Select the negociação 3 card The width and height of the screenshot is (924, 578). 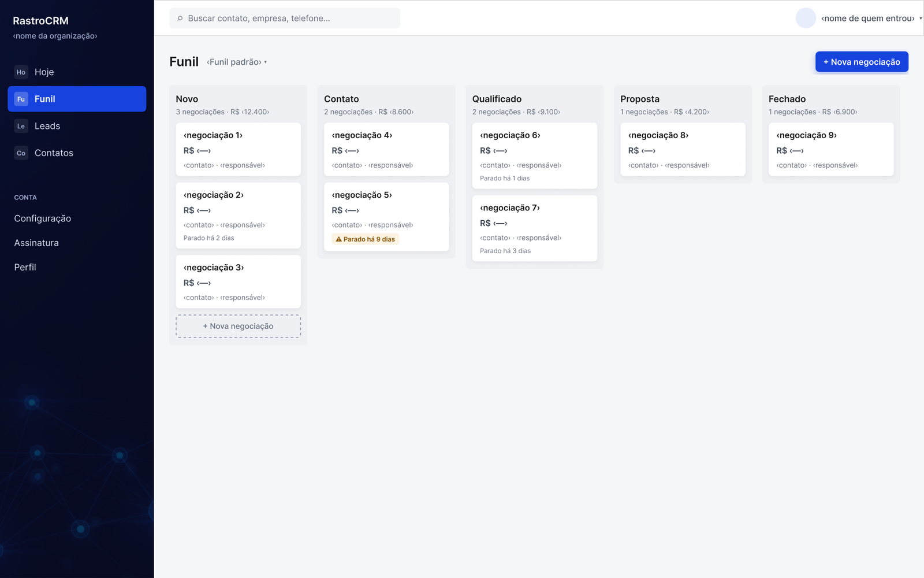(239, 281)
